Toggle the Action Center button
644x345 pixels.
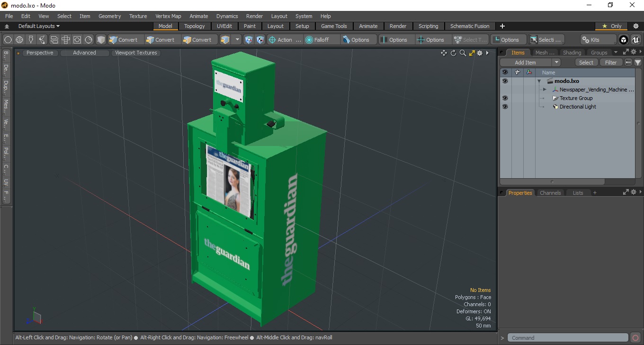(x=285, y=40)
